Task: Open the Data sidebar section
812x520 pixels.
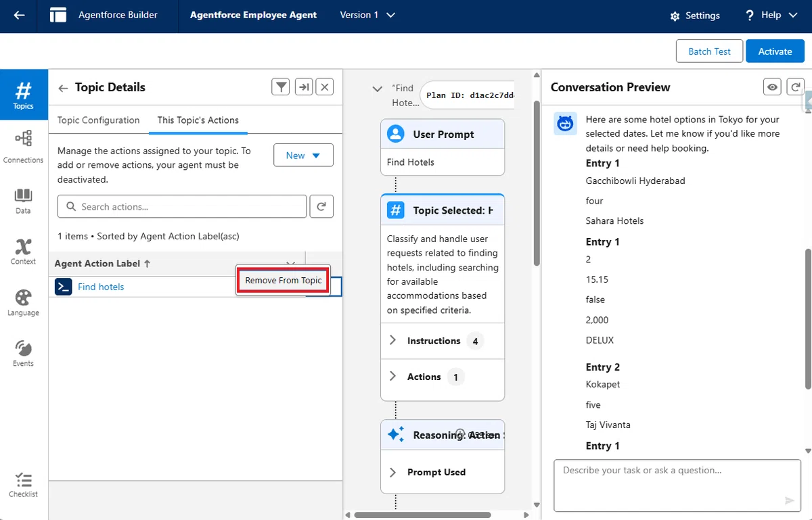Action: (24, 201)
